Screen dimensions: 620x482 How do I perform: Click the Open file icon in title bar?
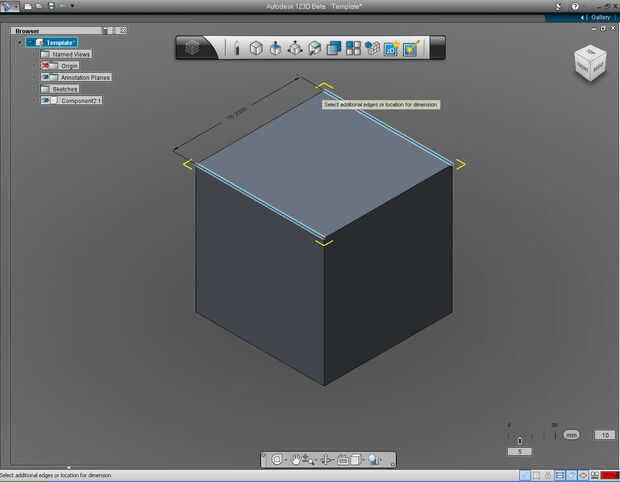[39, 6]
